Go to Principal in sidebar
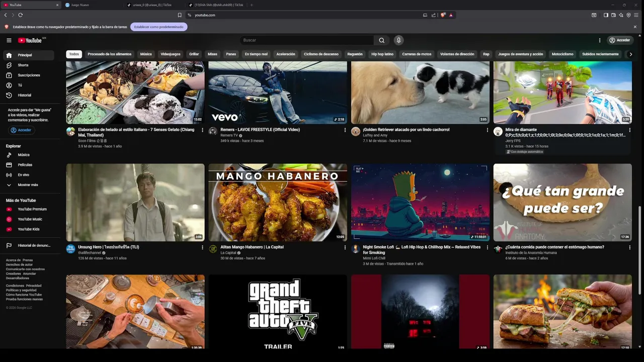The width and height of the screenshot is (644, 362). [29, 55]
